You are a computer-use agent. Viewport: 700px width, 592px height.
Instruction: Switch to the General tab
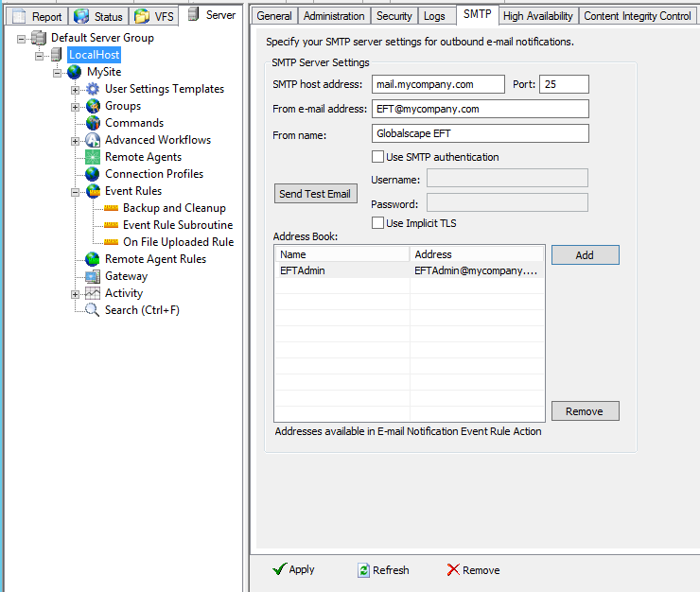pos(274,16)
